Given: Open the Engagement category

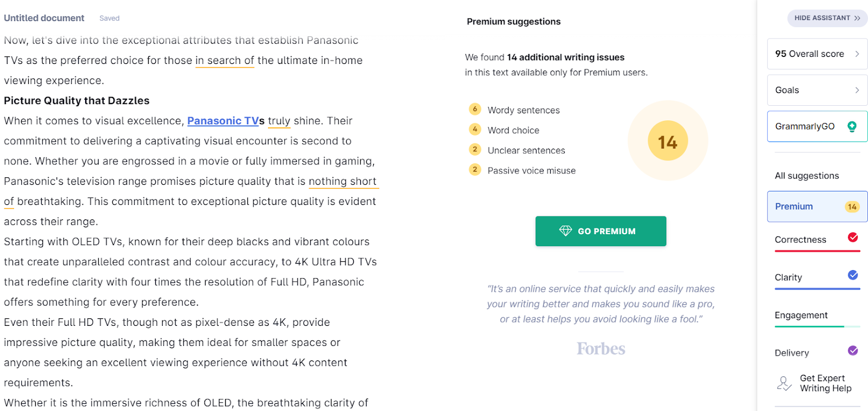Looking at the screenshot, I should coord(801,315).
